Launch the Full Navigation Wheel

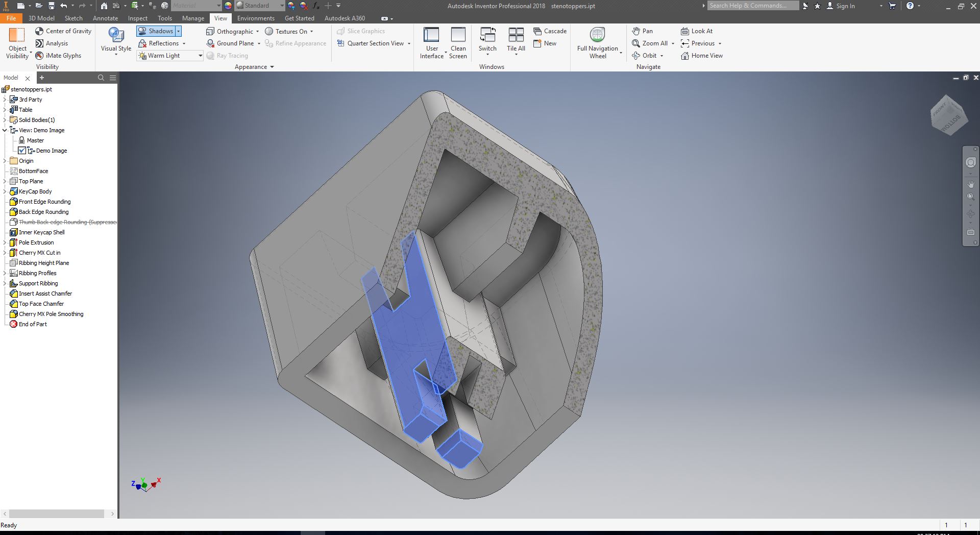coord(598,43)
